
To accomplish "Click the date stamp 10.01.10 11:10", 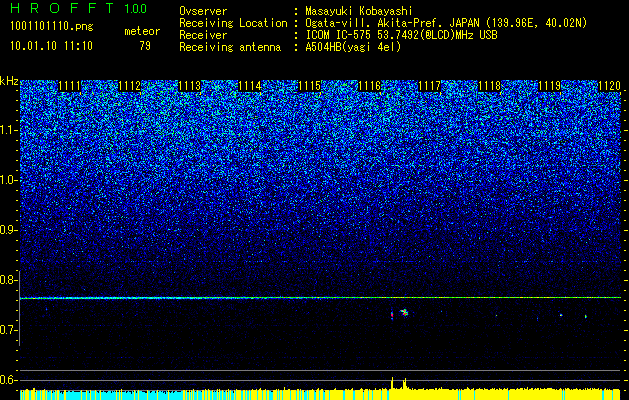I will pos(51,46).
